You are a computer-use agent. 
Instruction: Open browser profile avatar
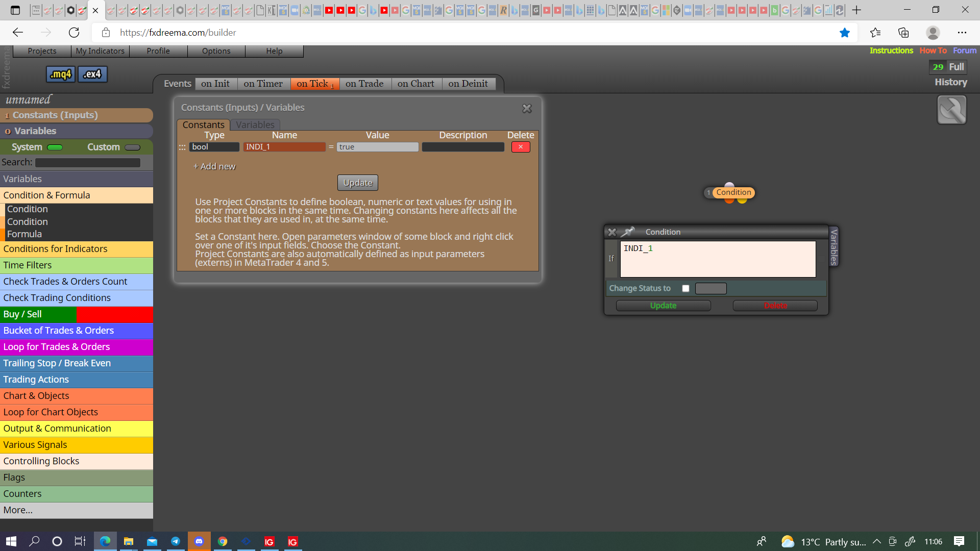pyautogui.click(x=933, y=33)
